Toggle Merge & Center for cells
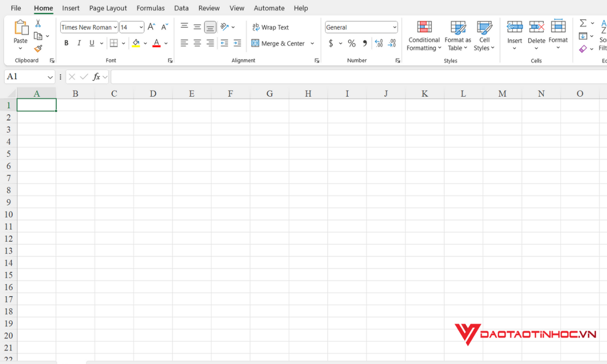 (x=278, y=43)
